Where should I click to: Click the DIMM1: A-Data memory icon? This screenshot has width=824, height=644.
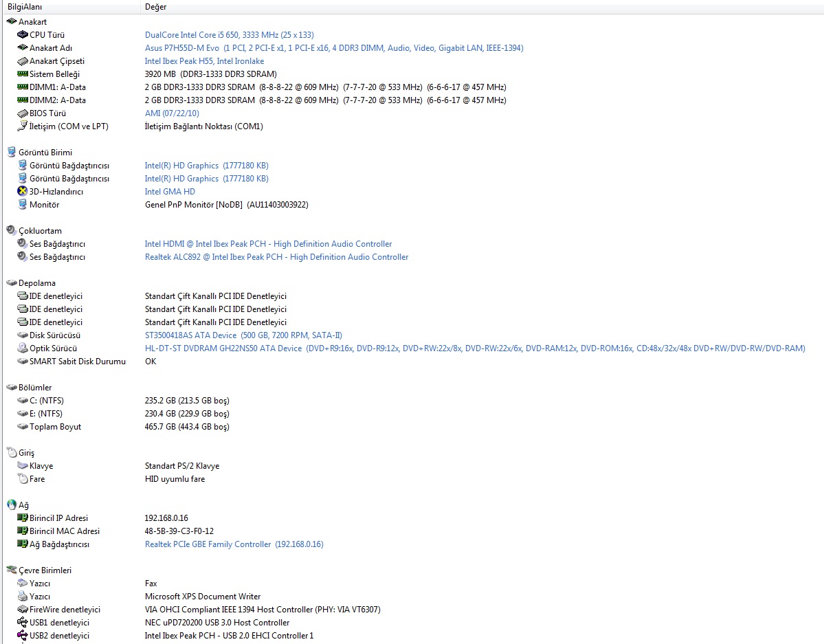tap(22, 87)
